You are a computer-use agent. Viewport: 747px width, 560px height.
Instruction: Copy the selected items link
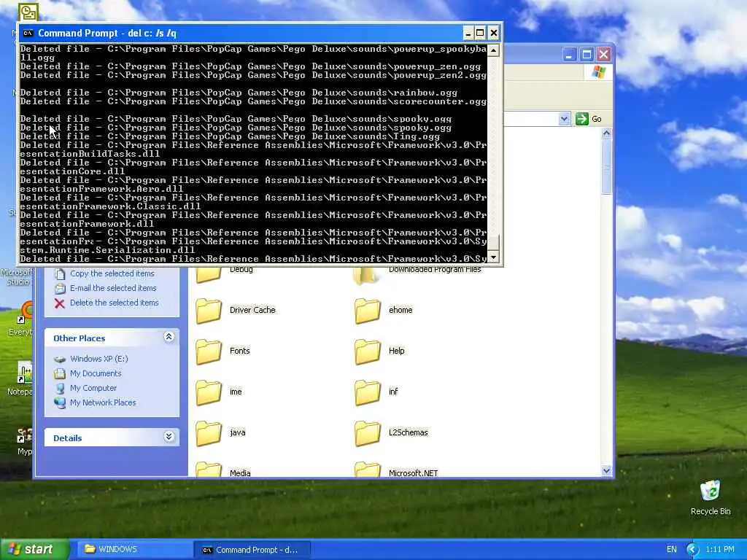coord(112,273)
